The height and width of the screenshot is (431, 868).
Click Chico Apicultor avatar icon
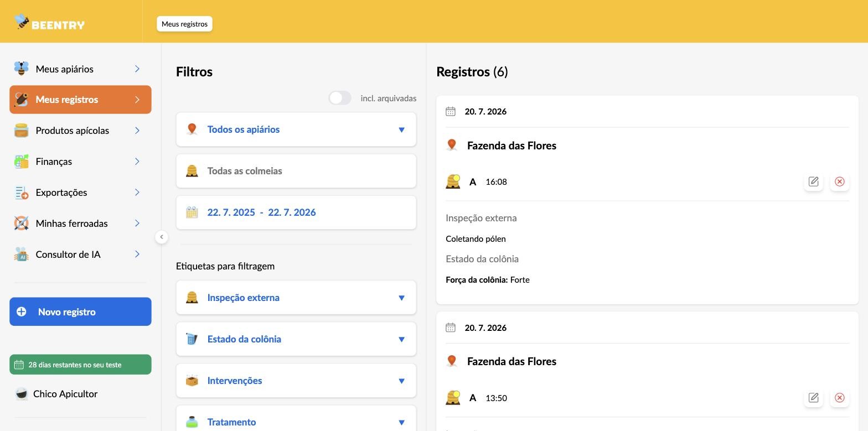[x=21, y=394]
